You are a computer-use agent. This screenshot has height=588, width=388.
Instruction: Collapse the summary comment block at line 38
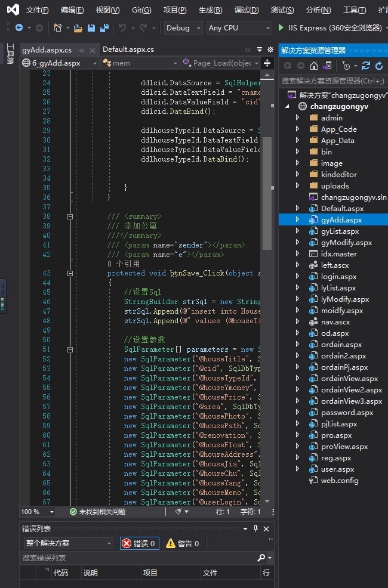(x=70, y=216)
